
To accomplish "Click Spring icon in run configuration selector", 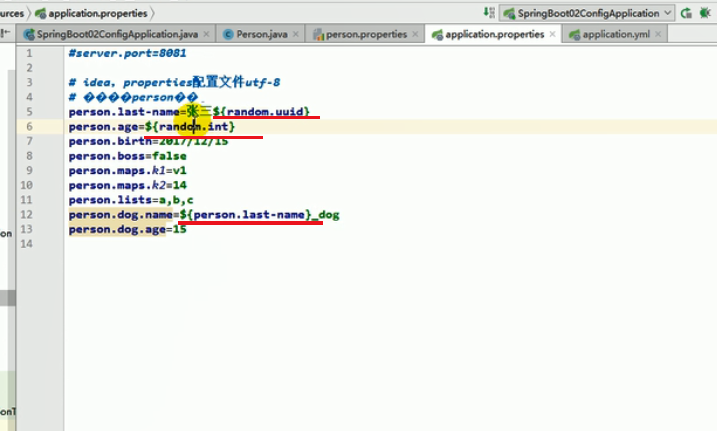I will 509,13.
